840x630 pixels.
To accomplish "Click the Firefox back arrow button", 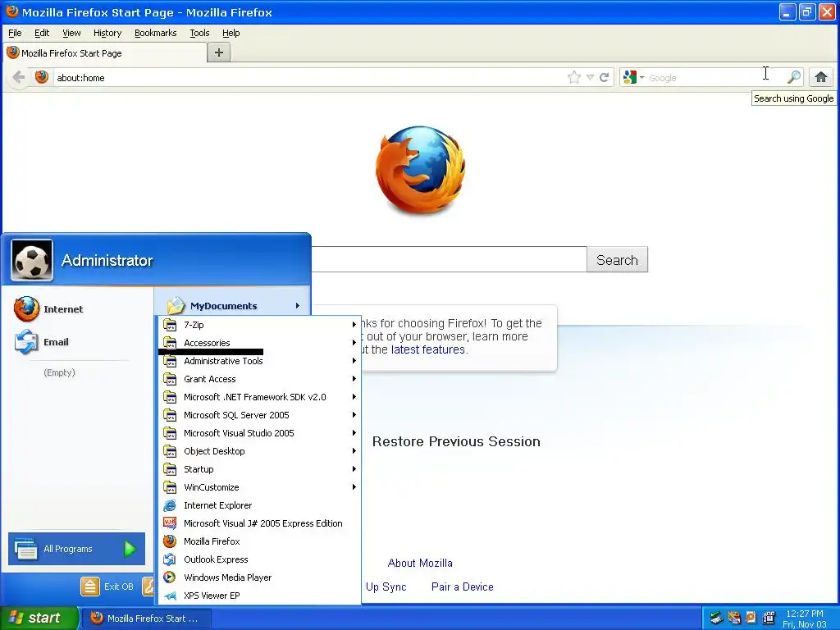I will [x=19, y=77].
